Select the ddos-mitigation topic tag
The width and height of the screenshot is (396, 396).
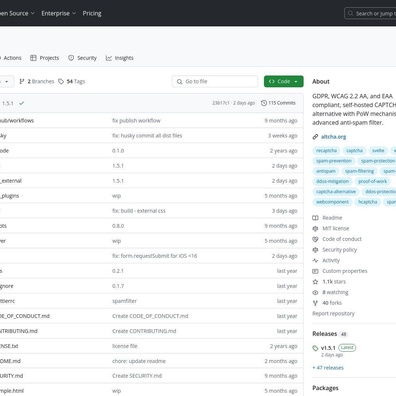pyautogui.click(x=332, y=182)
